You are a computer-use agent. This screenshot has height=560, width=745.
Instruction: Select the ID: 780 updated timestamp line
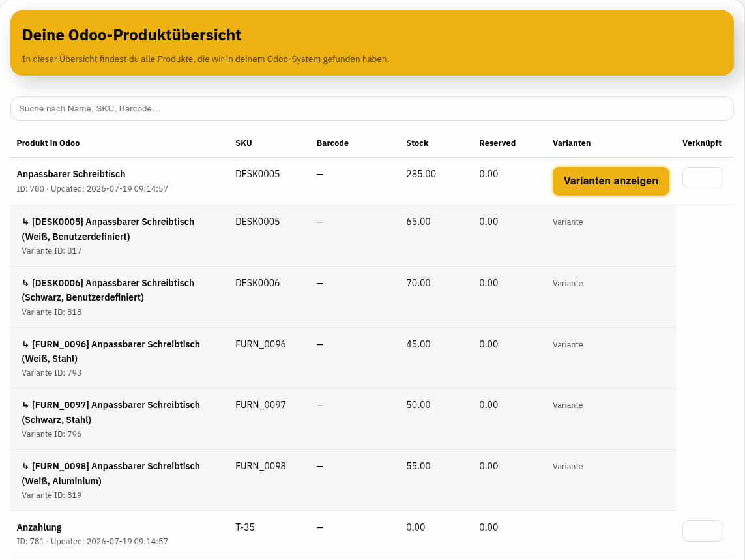click(x=92, y=188)
